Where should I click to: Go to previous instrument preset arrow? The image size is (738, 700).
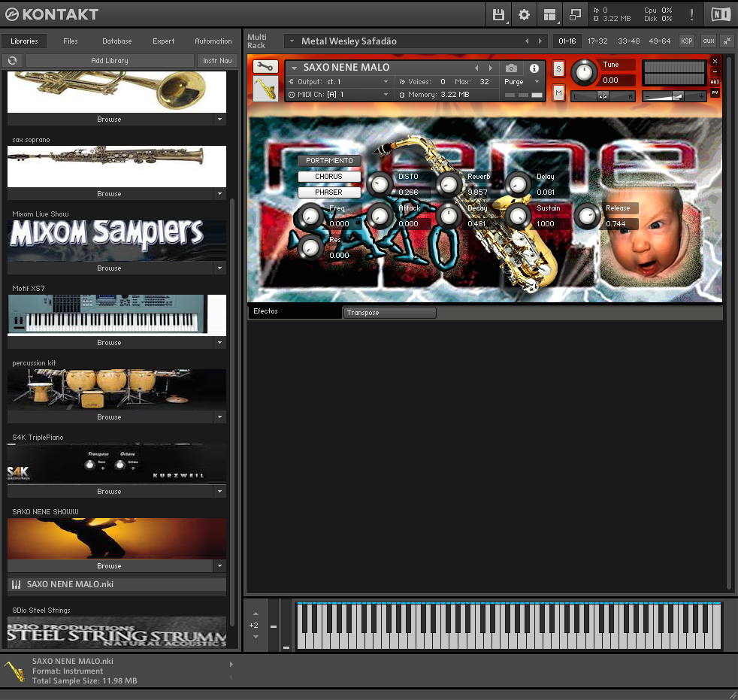tap(476, 68)
